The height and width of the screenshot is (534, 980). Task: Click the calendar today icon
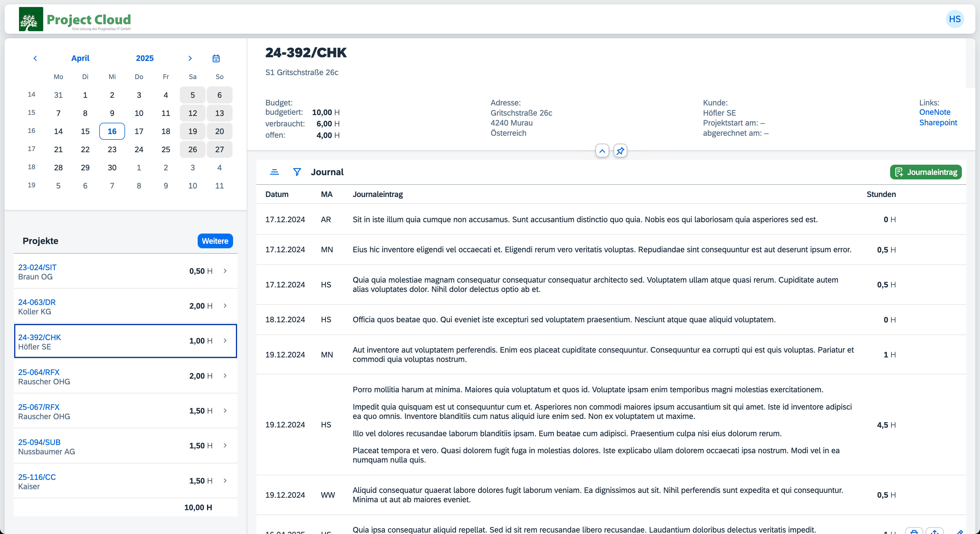(x=216, y=58)
